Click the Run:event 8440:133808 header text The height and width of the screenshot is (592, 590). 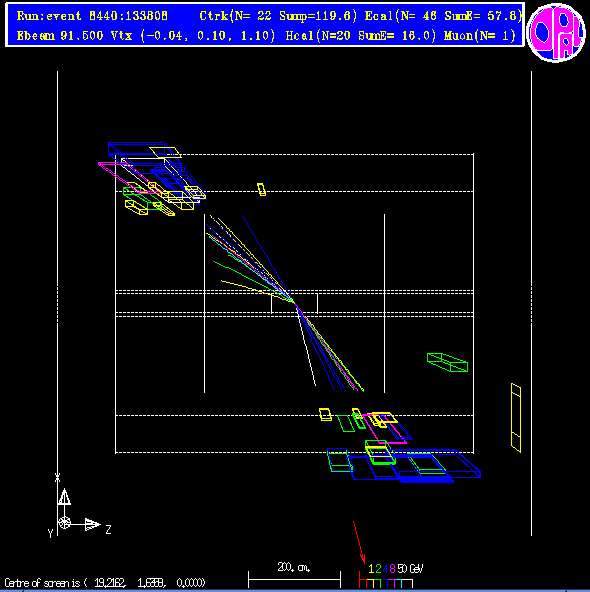[x=92, y=16]
